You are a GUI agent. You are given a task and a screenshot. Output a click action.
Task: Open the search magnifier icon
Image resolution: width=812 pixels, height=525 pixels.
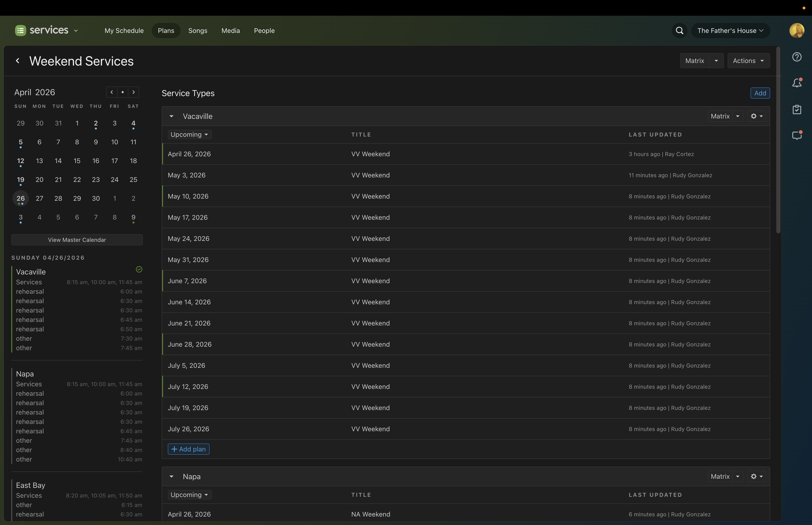[679, 31]
